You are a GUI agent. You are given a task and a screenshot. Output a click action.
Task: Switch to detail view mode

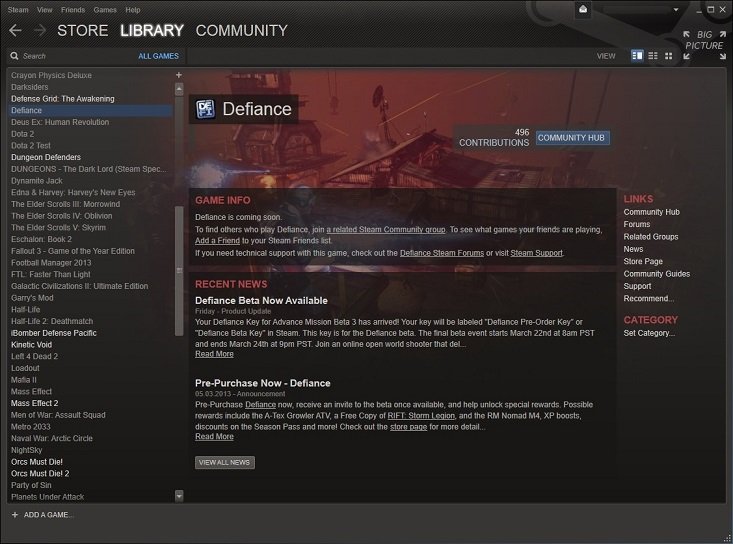point(637,56)
